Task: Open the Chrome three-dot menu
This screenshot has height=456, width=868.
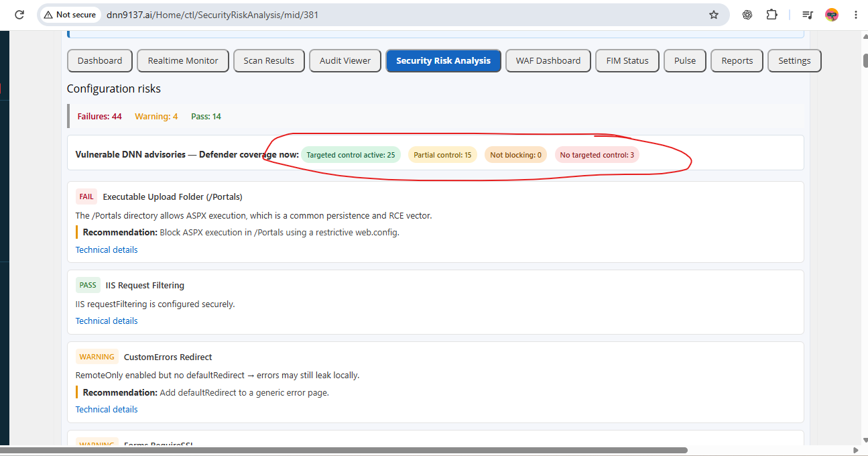Action: [x=856, y=14]
